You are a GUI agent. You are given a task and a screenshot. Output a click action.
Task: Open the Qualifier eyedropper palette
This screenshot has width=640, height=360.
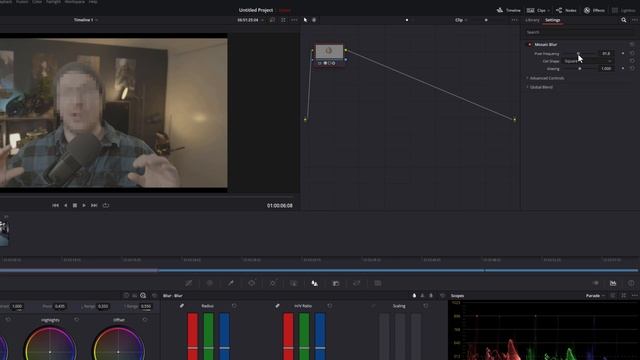coord(231,283)
